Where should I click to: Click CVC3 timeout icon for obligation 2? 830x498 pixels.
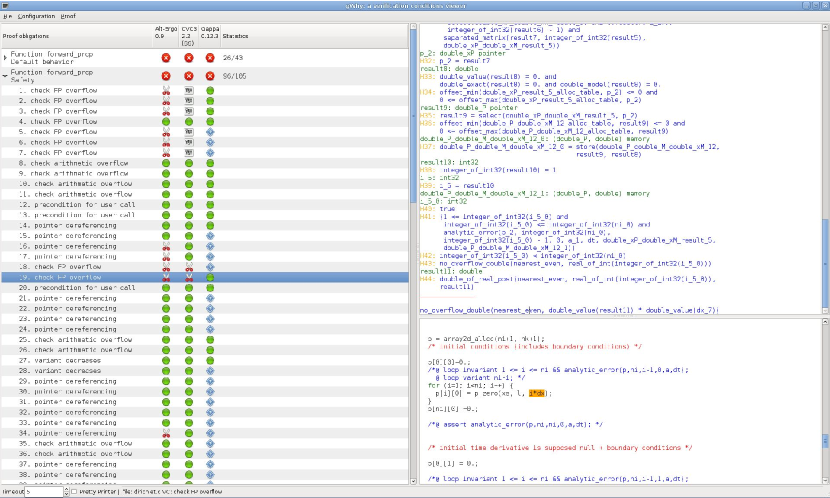pos(188,101)
